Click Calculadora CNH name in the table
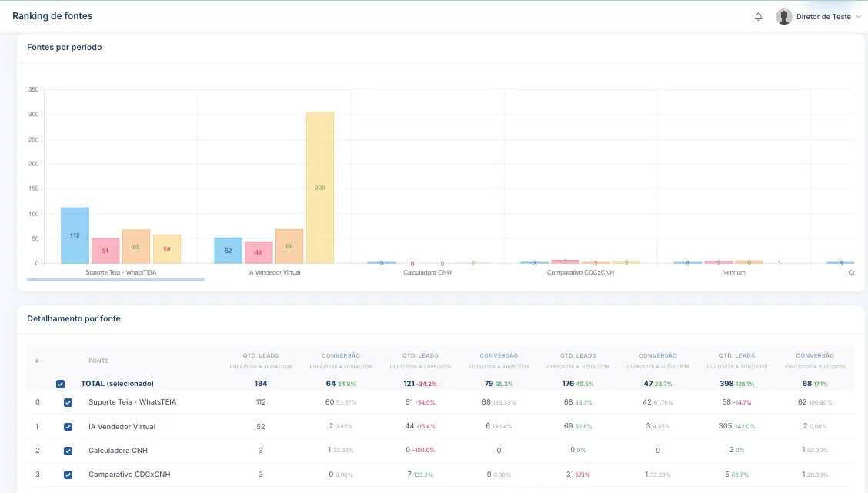This screenshot has height=493, width=868. 118,451
